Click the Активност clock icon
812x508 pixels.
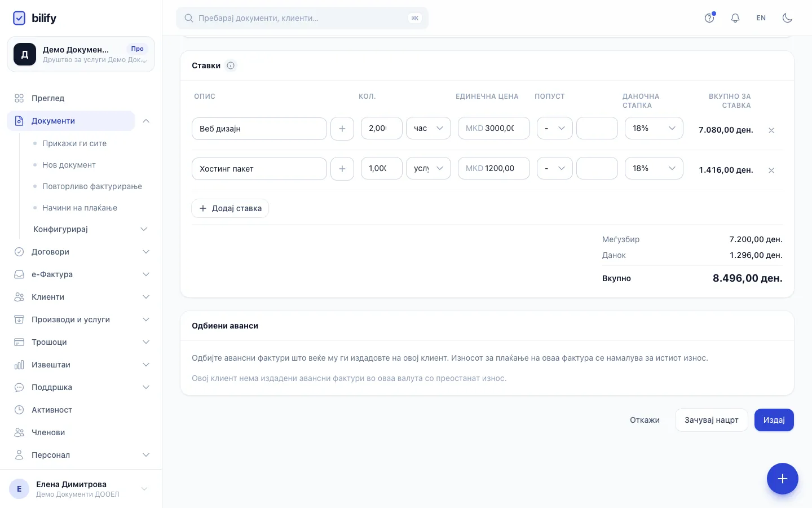point(19,410)
